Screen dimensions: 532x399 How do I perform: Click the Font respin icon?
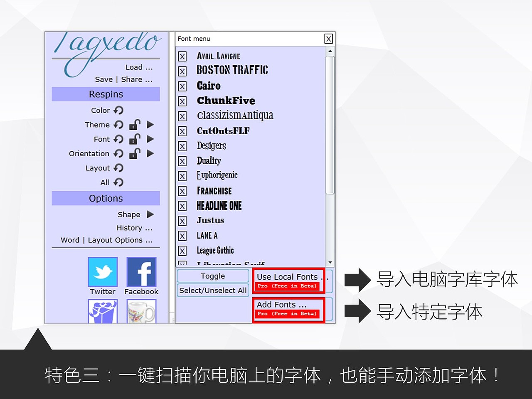119,139
